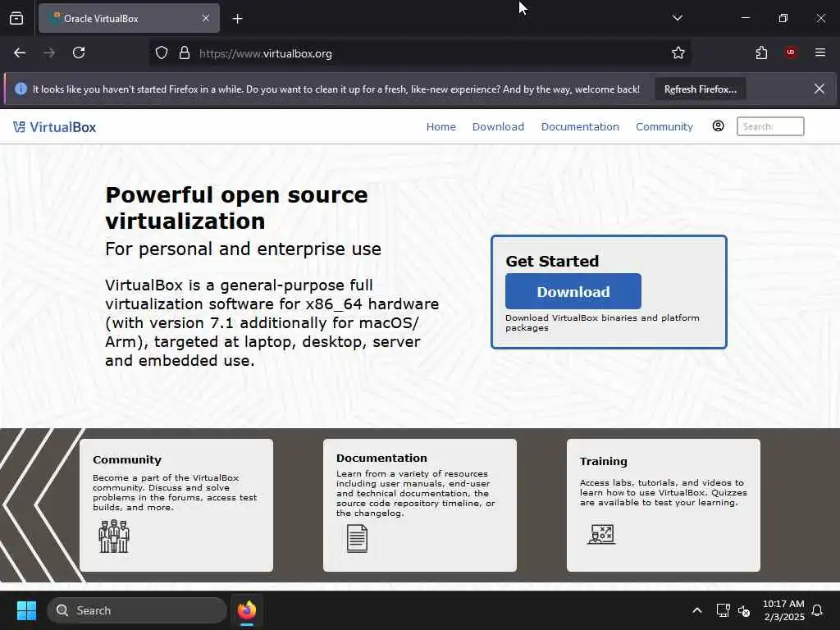The width and height of the screenshot is (840, 630).
Task: Open Documentation in the site navigation
Action: (580, 127)
